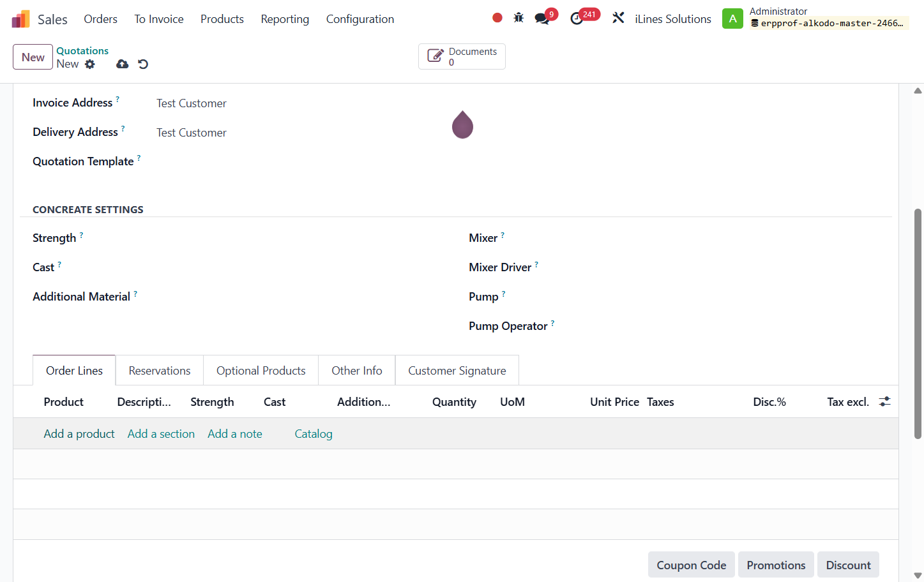Switch to the Other Info tab

[x=357, y=371]
